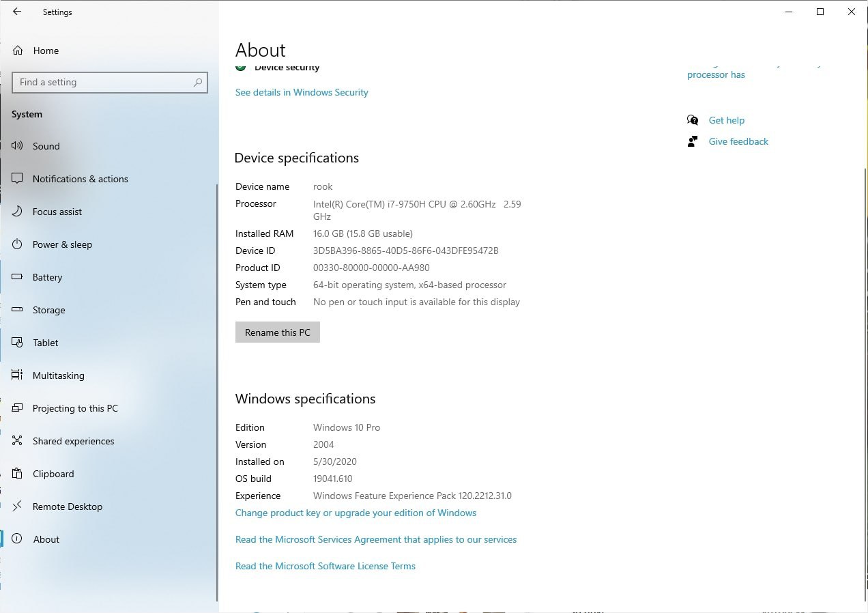
Task: Click the Power & sleep icon
Action: point(18,244)
